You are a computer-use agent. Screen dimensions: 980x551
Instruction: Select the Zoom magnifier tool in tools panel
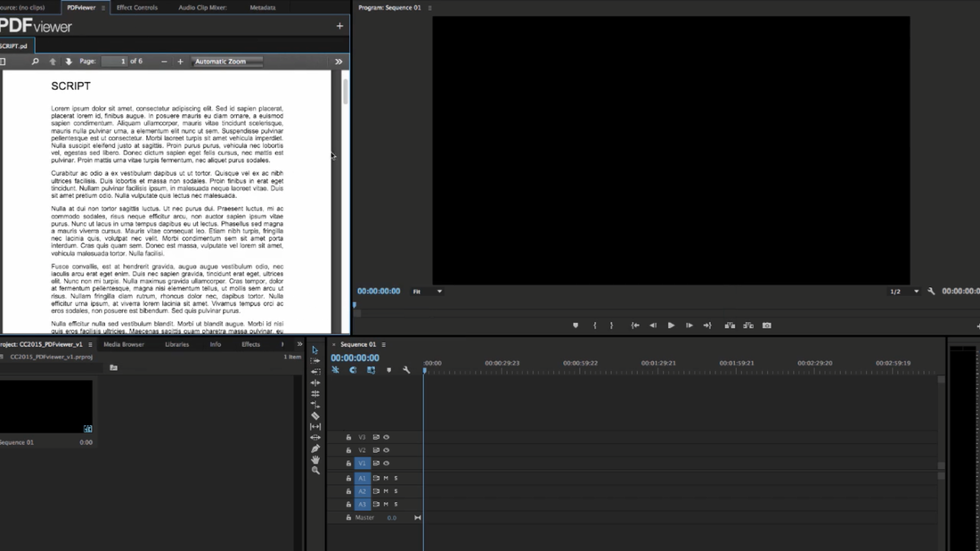[x=315, y=471]
